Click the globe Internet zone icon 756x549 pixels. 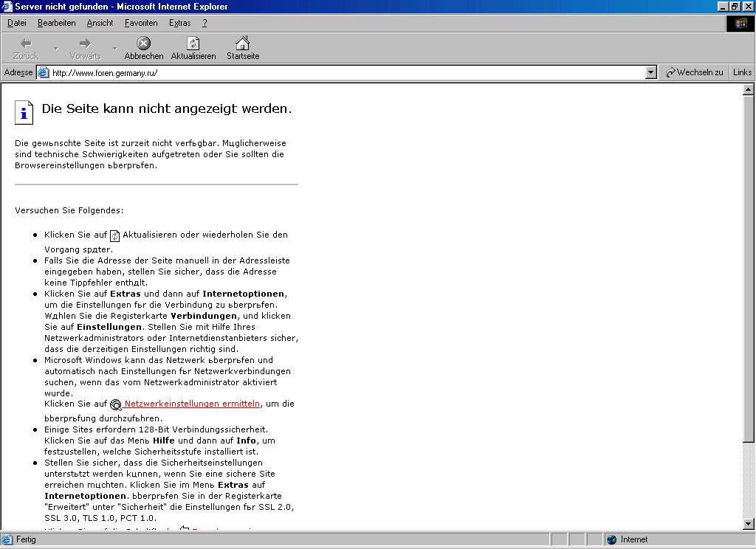[x=612, y=539]
